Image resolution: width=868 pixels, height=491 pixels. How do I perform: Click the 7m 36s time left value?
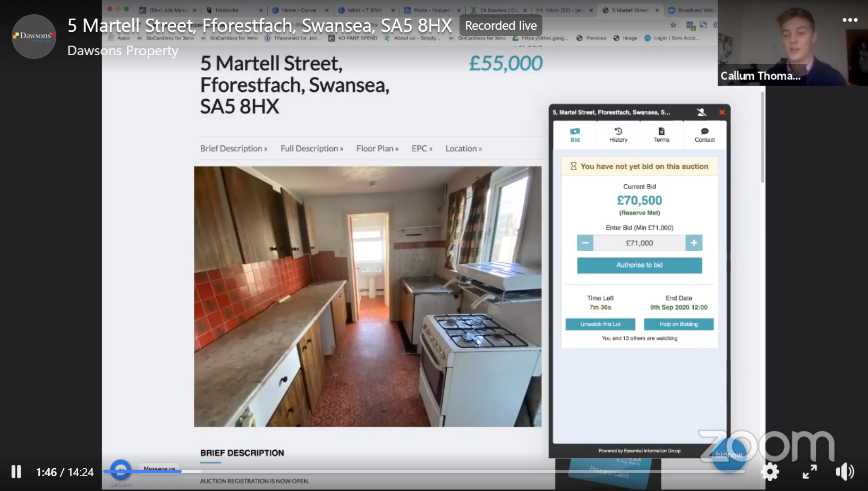(x=600, y=307)
